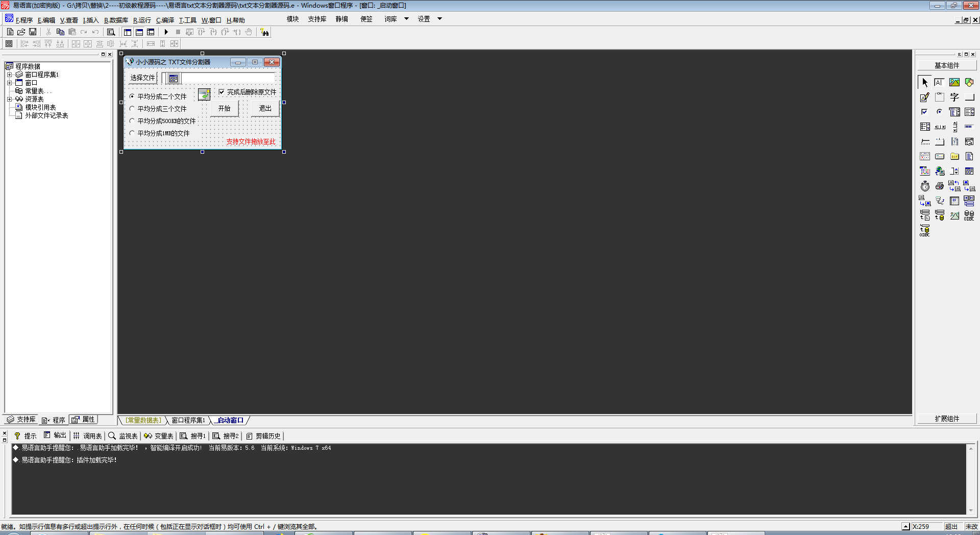Select the DIR directory box component icon
Image resolution: width=980 pixels, height=535 pixels.
(954, 156)
